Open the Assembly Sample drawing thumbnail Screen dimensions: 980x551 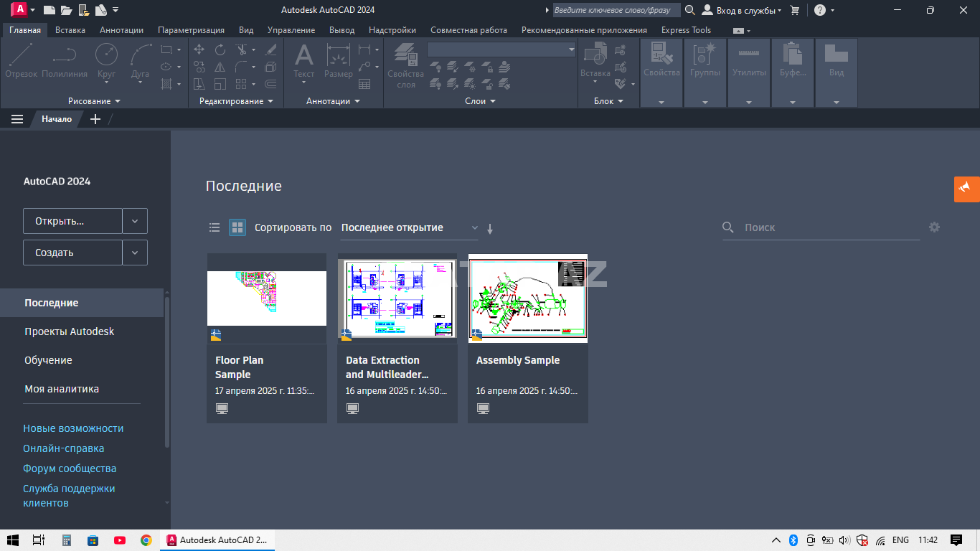pos(528,298)
